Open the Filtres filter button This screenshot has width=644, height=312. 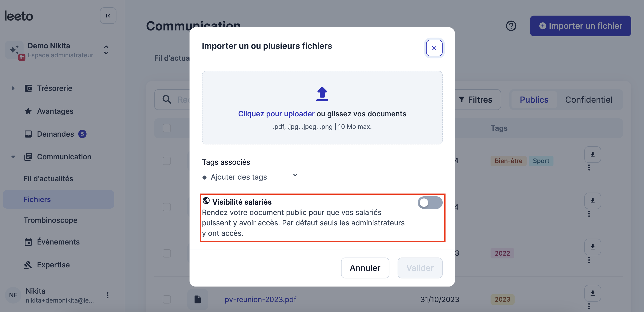pos(475,100)
